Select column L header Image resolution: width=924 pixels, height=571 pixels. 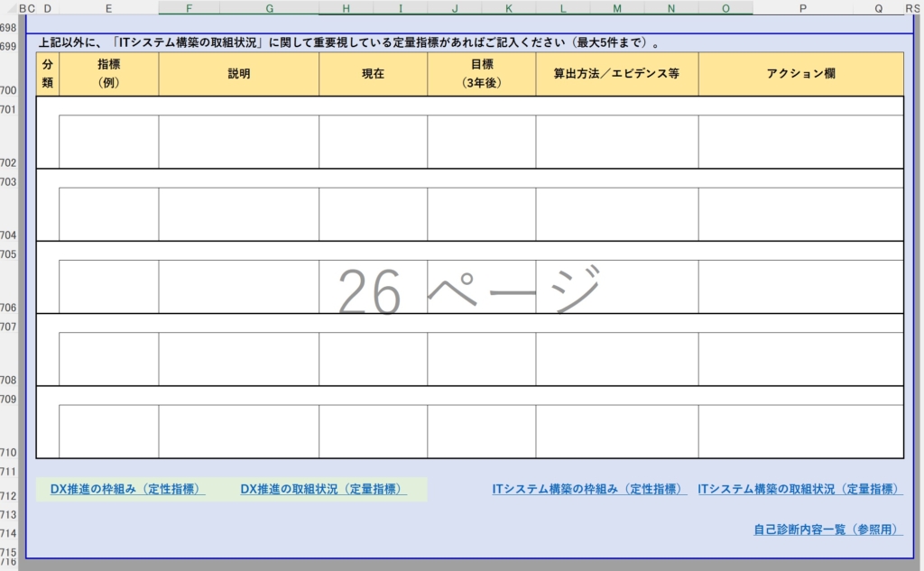click(x=563, y=8)
